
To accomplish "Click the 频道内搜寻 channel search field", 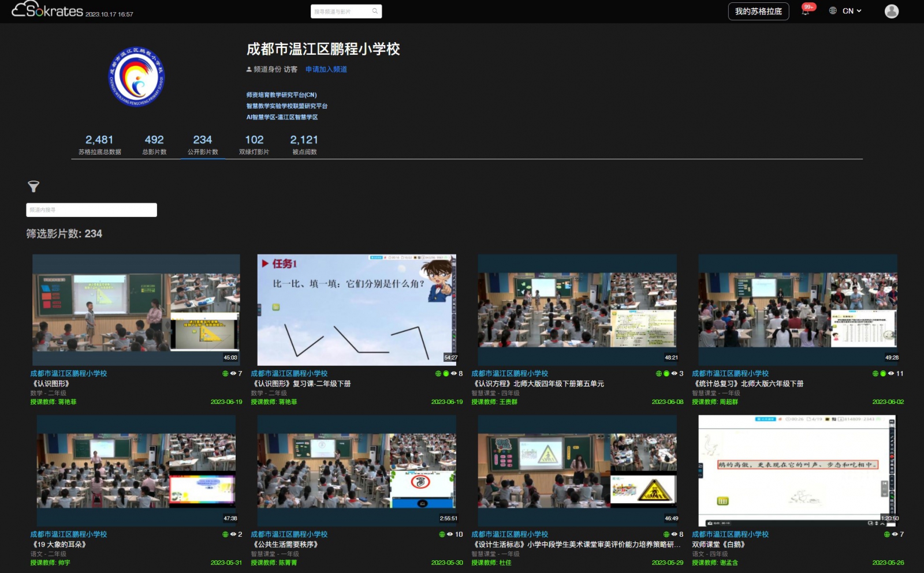I will [x=91, y=210].
